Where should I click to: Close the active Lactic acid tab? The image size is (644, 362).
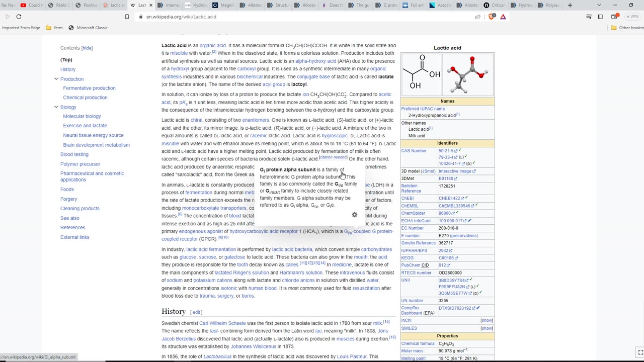pyautogui.click(x=150, y=5)
